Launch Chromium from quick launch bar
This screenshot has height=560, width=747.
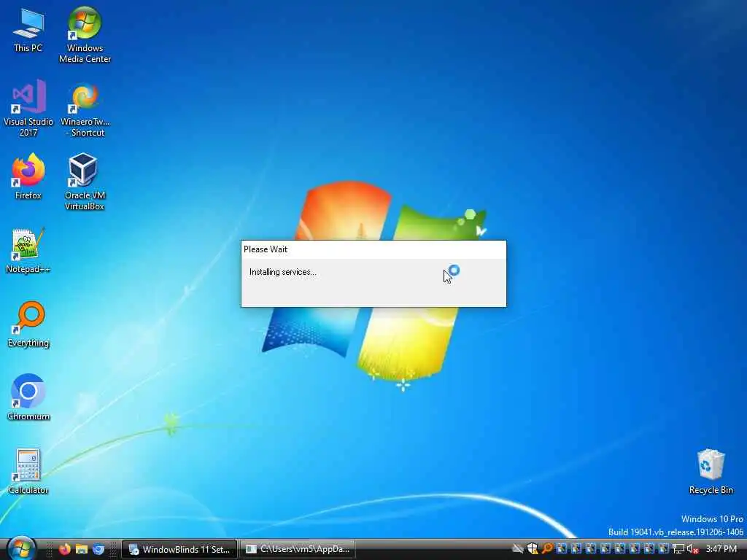[x=98, y=549]
